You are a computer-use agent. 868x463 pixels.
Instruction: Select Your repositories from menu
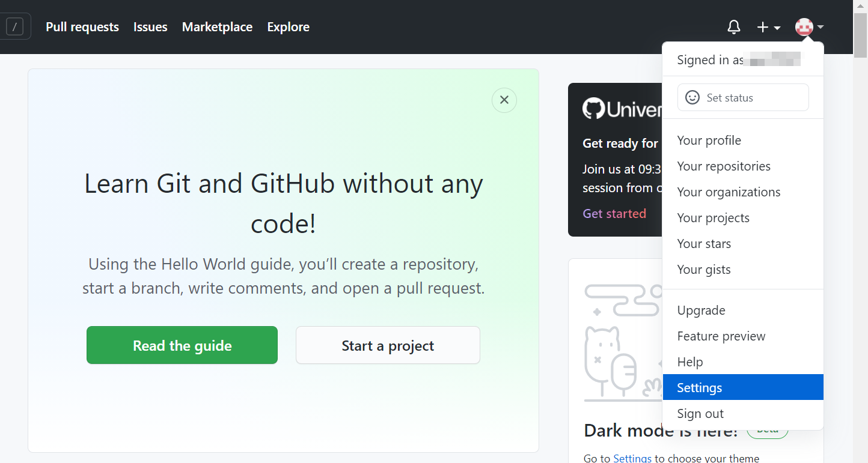point(743,166)
